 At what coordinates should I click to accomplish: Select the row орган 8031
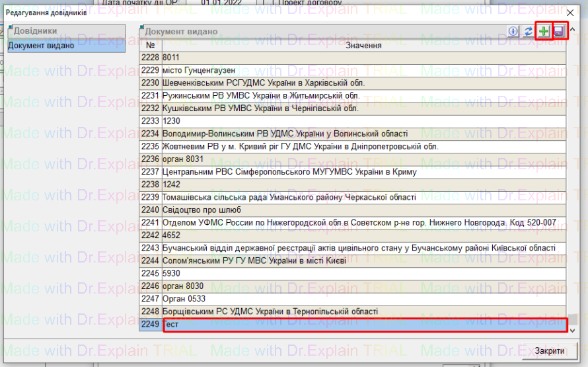tap(363, 159)
